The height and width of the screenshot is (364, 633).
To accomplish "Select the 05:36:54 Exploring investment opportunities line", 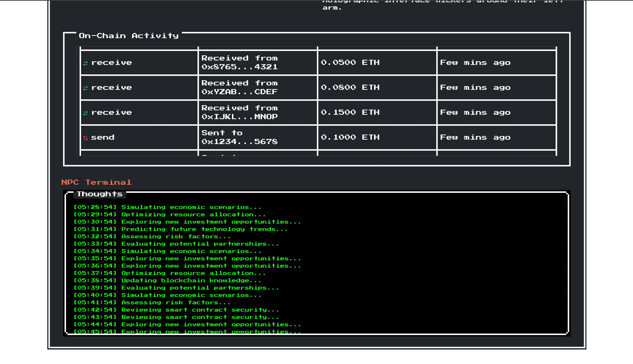I will pyautogui.click(x=187, y=266).
